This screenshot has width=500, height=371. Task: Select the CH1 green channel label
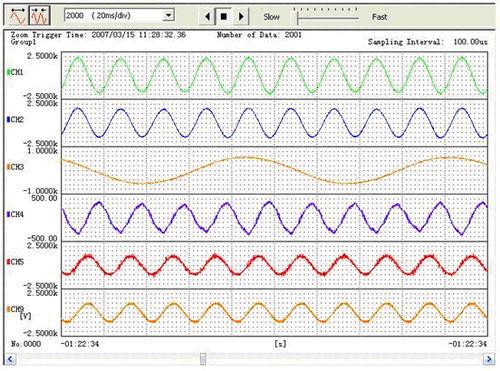[15, 72]
